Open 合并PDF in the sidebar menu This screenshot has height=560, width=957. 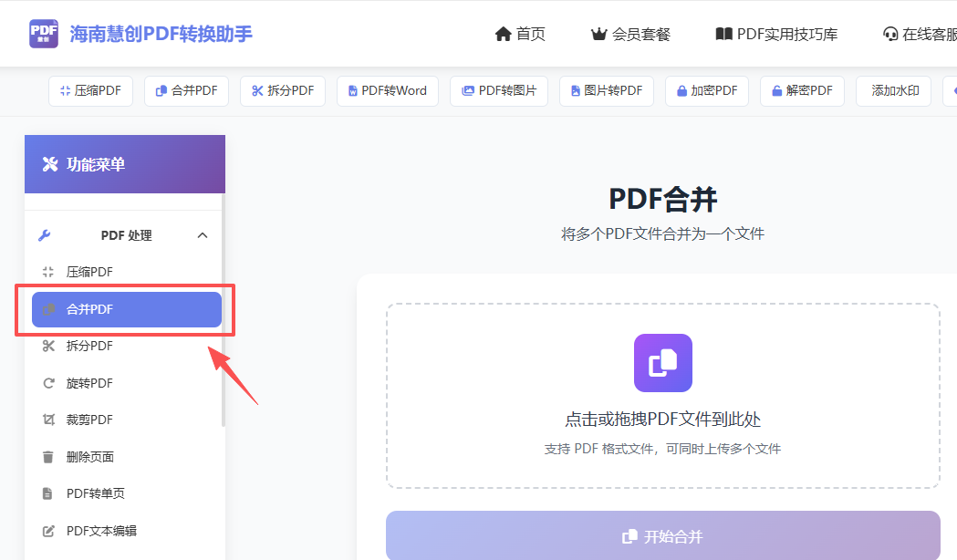pos(126,309)
